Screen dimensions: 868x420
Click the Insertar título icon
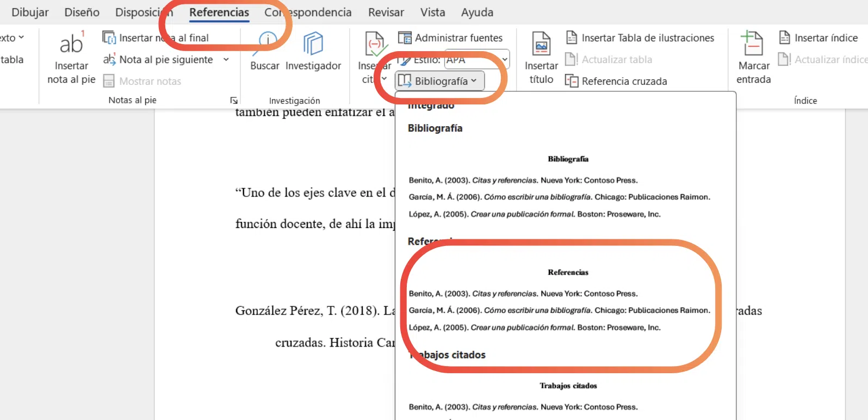tap(541, 45)
